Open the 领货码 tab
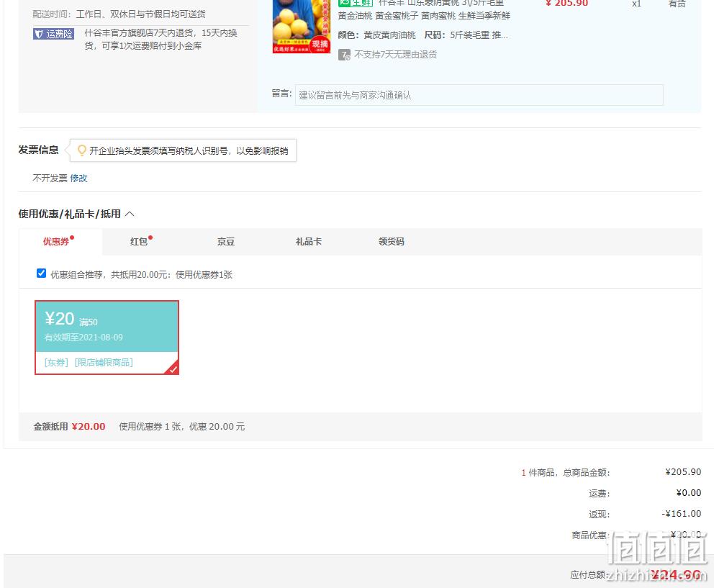 [391, 241]
